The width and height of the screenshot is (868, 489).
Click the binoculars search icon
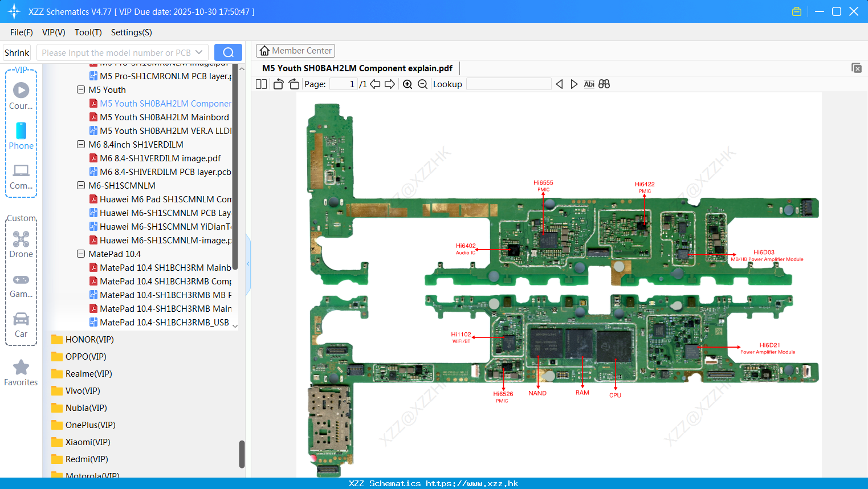(x=604, y=84)
